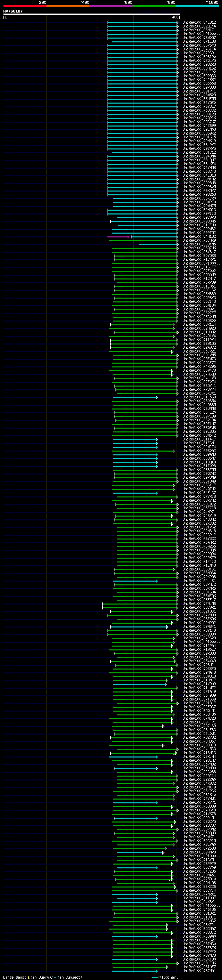Click the UniRef100_P93263 label
The width and height of the screenshot is (222, 980).
tap(199, 194)
